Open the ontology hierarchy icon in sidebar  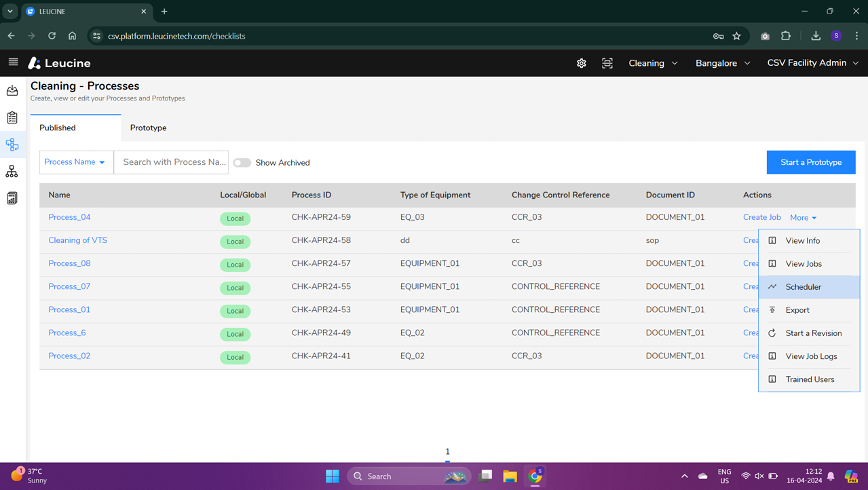[x=12, y=171]
